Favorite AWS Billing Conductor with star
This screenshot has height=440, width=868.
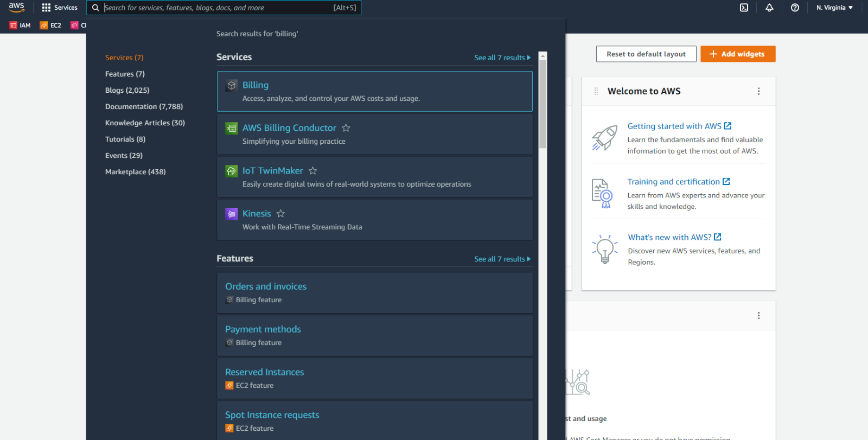point(346,128)
